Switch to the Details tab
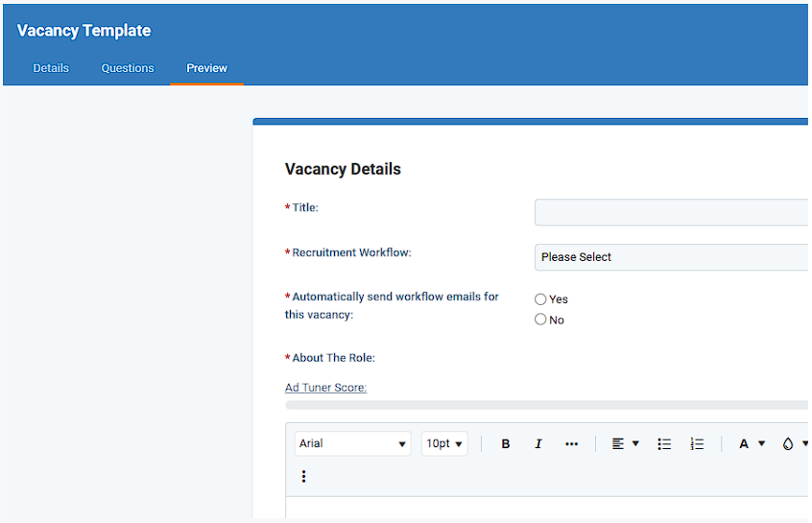Screen dimensions: 812x523 click(51, 68)
